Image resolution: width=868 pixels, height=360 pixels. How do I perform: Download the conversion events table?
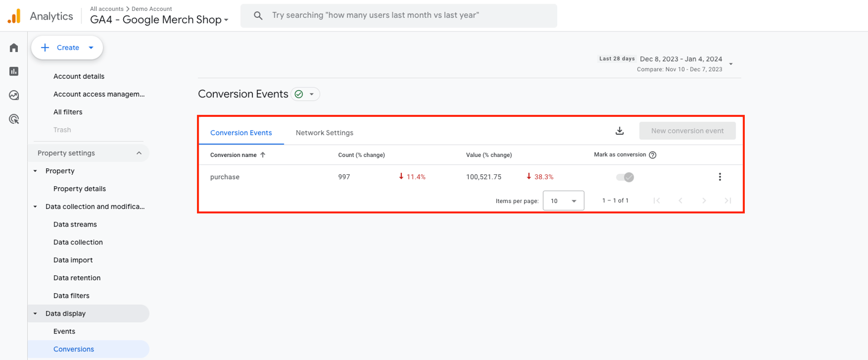[620, 131]
